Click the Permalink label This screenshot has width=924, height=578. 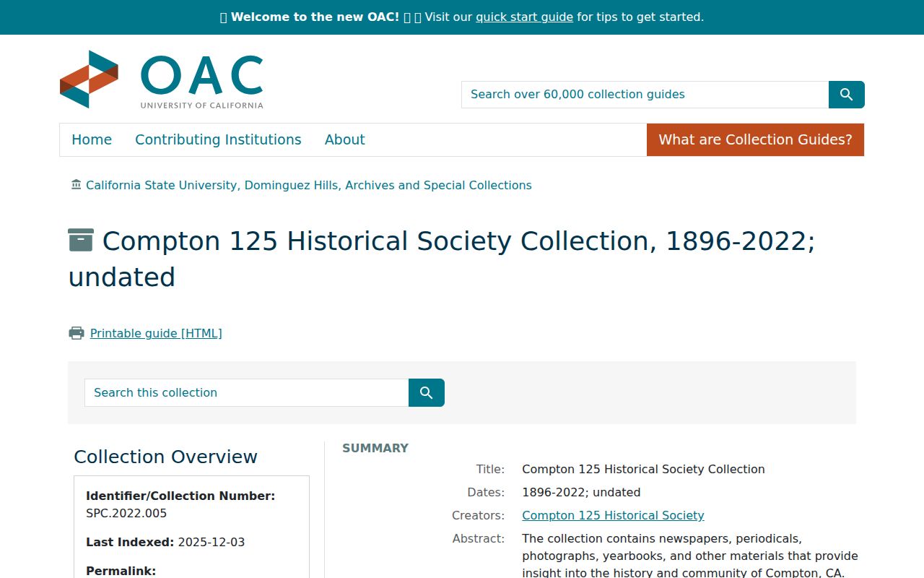click(121, 571)
